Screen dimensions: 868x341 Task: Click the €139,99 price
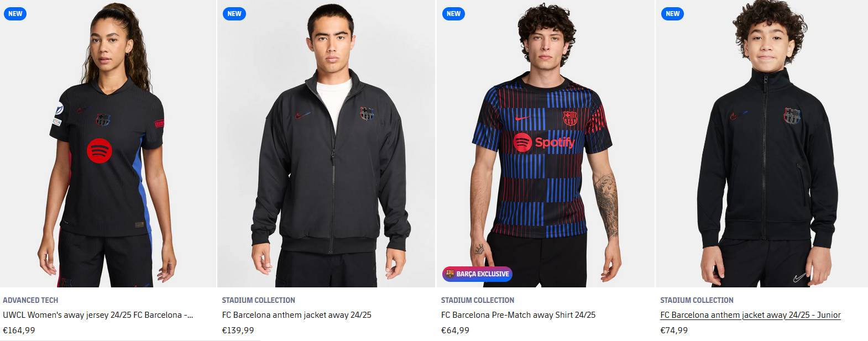238,330
